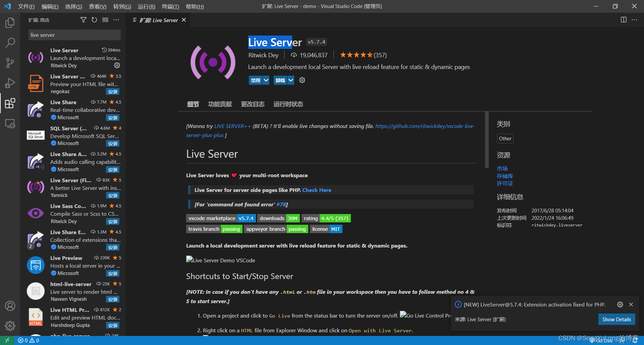Install Live Server (Five Server) by Yannick
This screenshot has width=644, height=345.
pyautogui.click(x=113, y=195)
